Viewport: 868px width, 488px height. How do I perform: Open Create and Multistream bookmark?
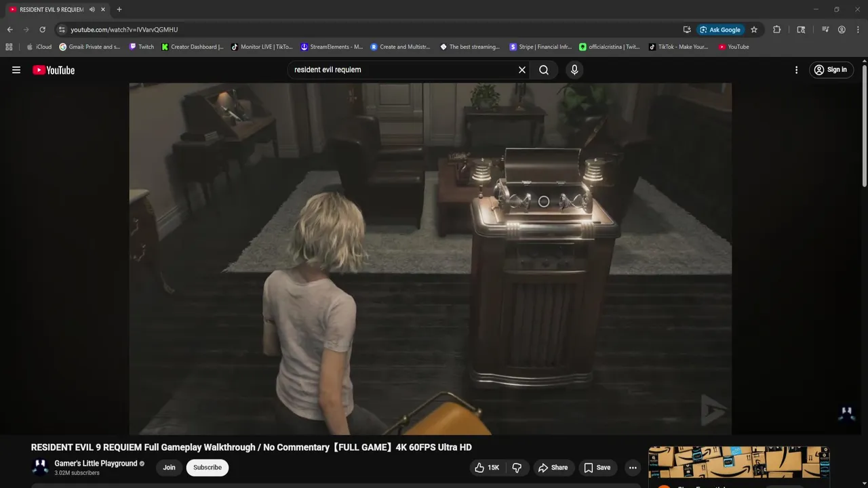(x=401, y=47)
